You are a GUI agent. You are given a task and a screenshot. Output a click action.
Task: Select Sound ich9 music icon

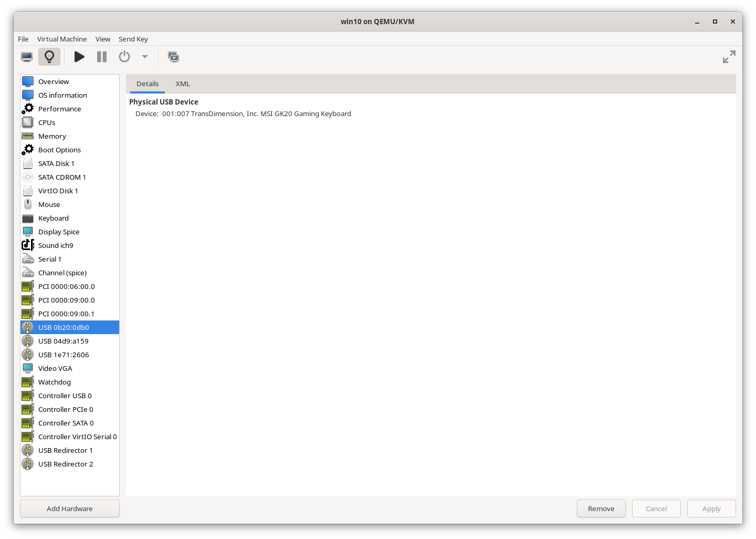point(28,245)
